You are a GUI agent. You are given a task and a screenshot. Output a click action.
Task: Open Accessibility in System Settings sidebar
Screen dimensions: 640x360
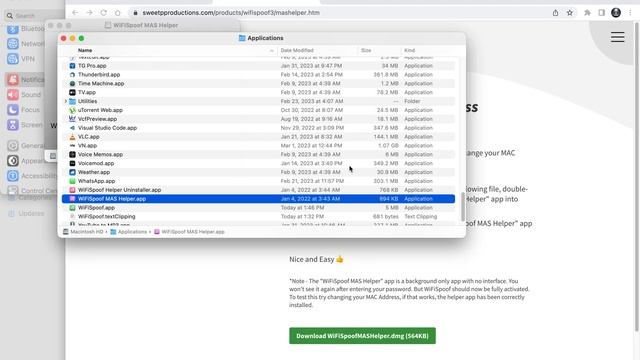(x=32, y=176)
